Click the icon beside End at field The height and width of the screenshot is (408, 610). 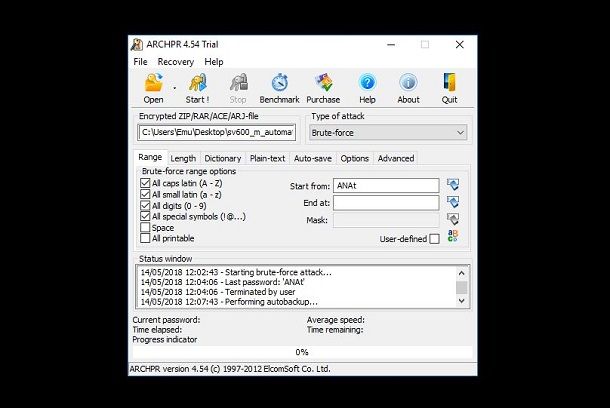click(453, 202)
